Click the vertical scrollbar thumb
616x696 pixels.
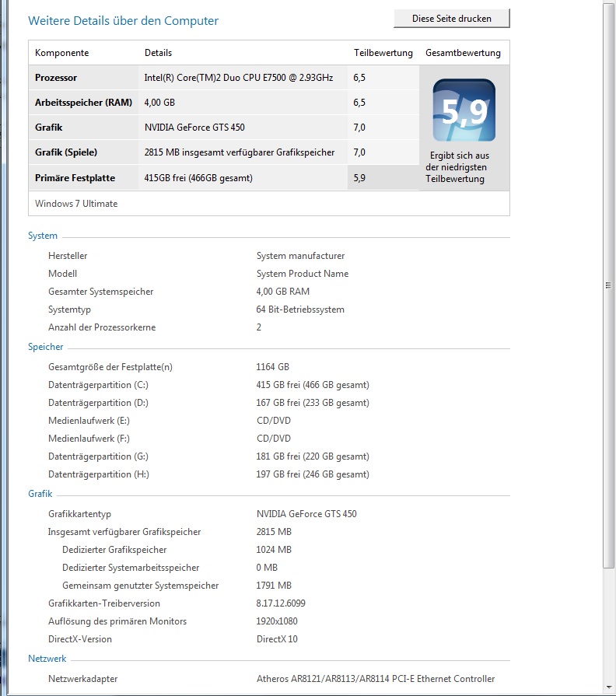pos(608,285)
